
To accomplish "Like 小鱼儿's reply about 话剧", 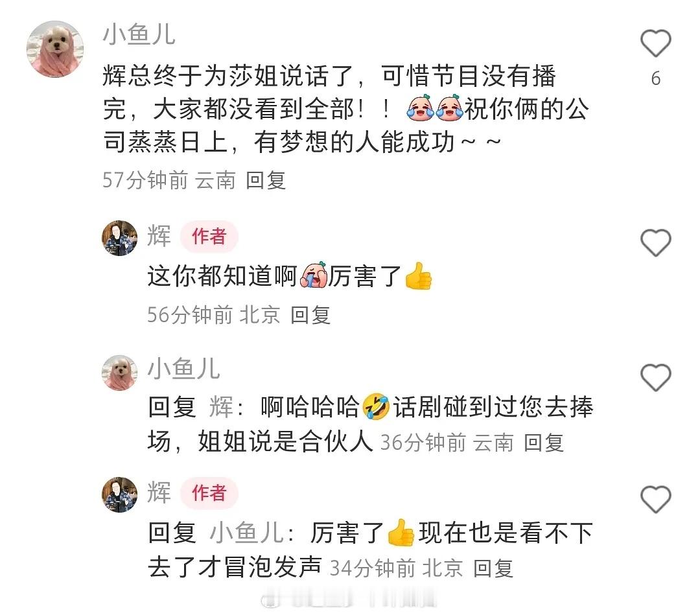I will [655, 378].
